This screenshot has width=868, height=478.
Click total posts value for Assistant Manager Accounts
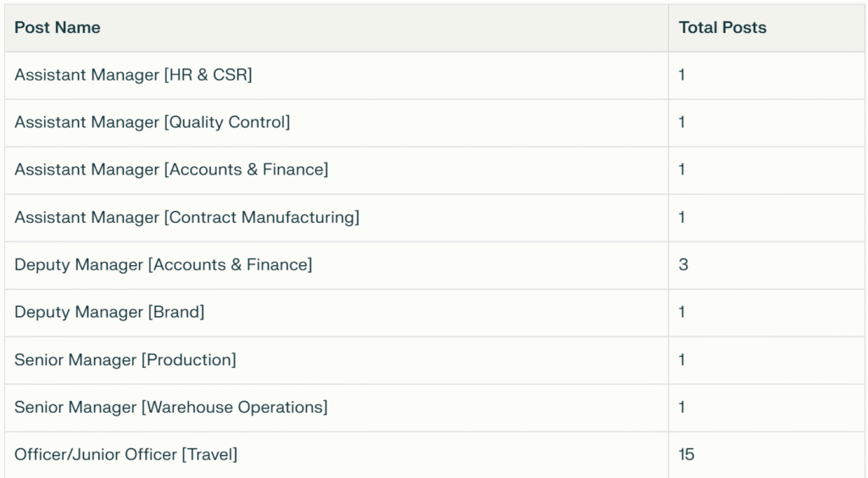point(682,170)
